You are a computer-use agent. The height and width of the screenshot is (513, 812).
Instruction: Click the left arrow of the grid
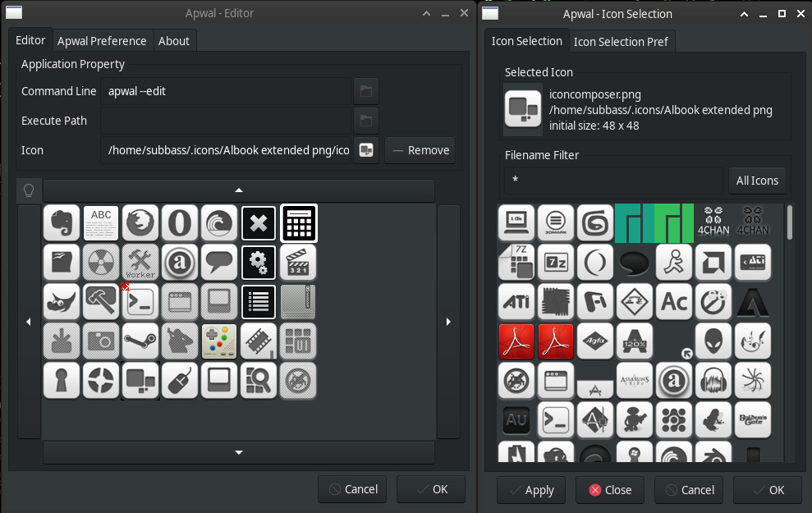click(29, 322)
